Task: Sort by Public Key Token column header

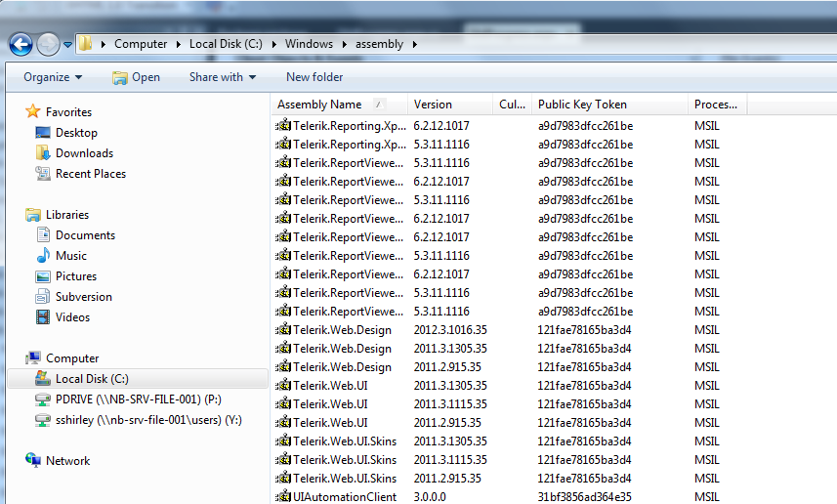Action: point(610,105)
